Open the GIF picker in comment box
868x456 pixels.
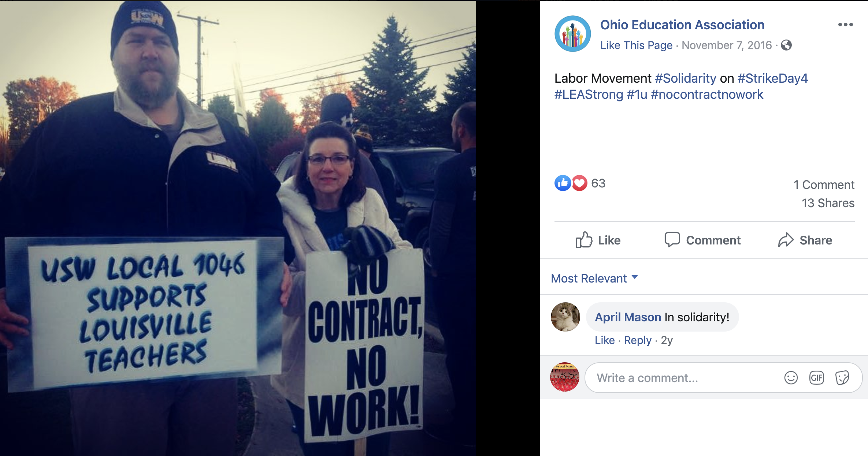pyautogui.click(x=816, y=378)
